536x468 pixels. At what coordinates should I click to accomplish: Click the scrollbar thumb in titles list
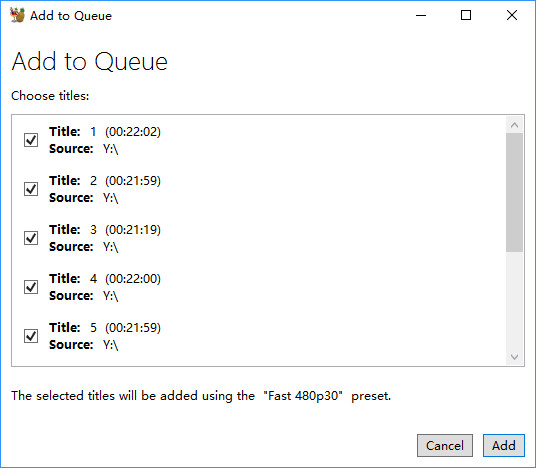(x=514, y=192)
